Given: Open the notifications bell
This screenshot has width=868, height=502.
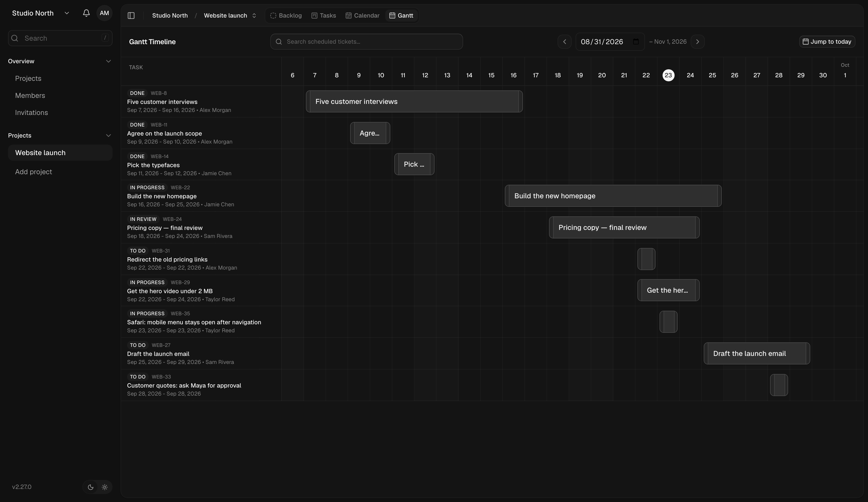Looking at the screenshot, I should pyautogui.click(x=86, y=13).
